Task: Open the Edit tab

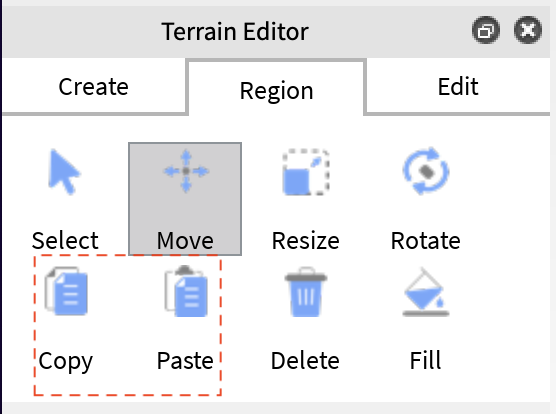Action: coord(458,87)
